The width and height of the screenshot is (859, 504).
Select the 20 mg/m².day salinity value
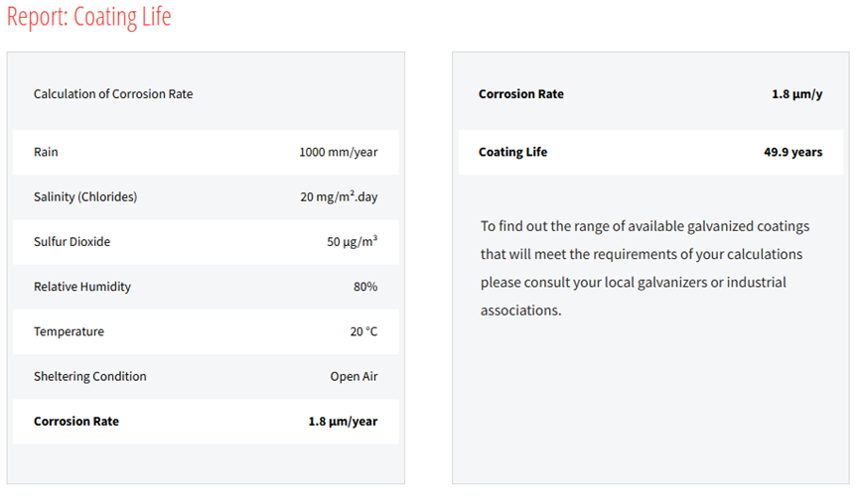[339, 196]
